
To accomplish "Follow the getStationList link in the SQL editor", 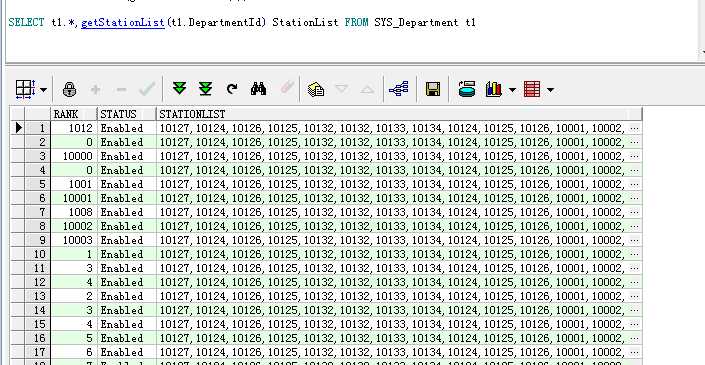I will (123, 22).
